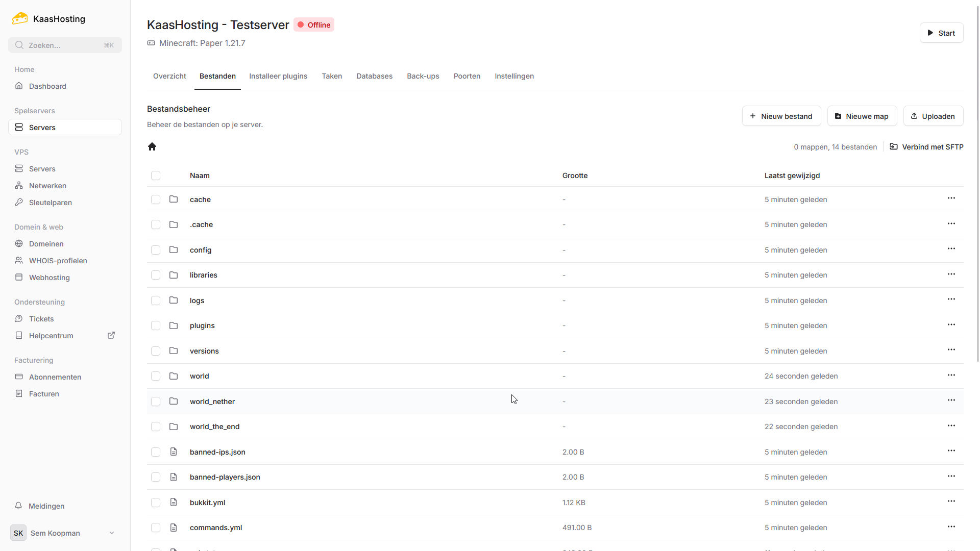Open Sleutelparen key icon in sidebar
The image size is (980, 551).
click(x=19, y=203)
